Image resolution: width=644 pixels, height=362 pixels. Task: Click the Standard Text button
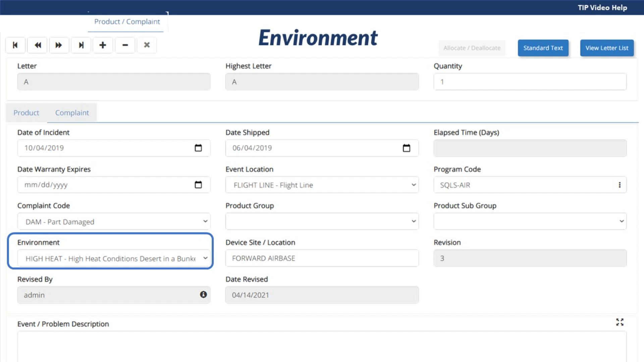pos(543,48)
